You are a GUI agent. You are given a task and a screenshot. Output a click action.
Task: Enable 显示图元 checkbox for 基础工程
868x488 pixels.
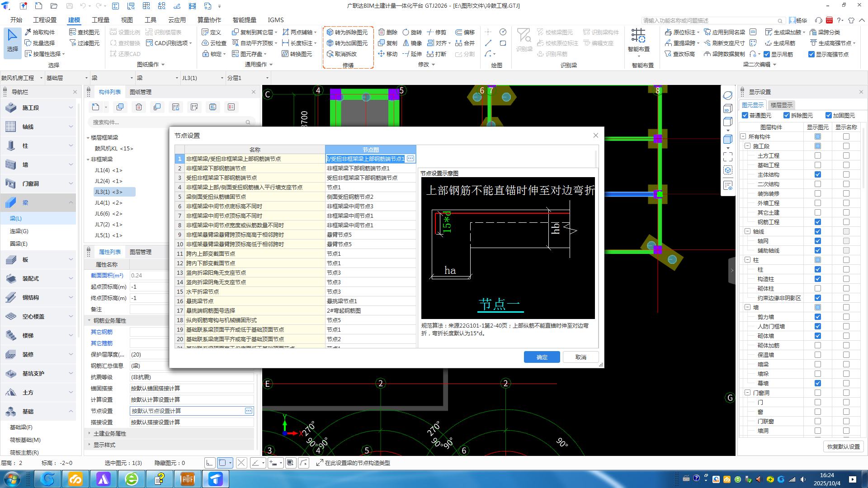(817, 165)
